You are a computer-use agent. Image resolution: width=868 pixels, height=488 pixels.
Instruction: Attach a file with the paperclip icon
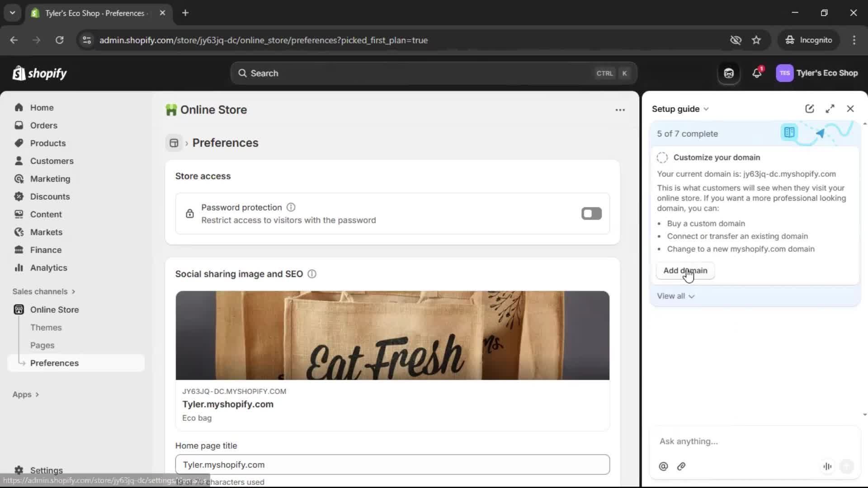click(681, 467)
